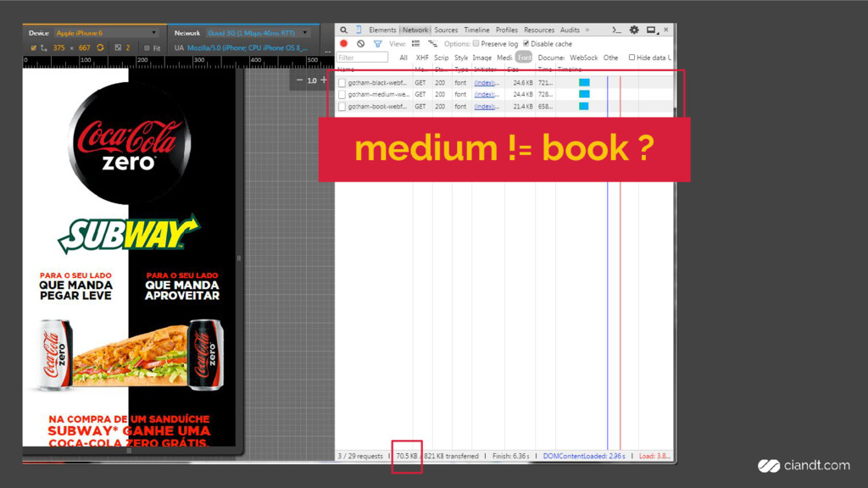Viewport: 868px width, 488px height.
Task: Enable Preserve log checkbox
Action: coord(476,43)
